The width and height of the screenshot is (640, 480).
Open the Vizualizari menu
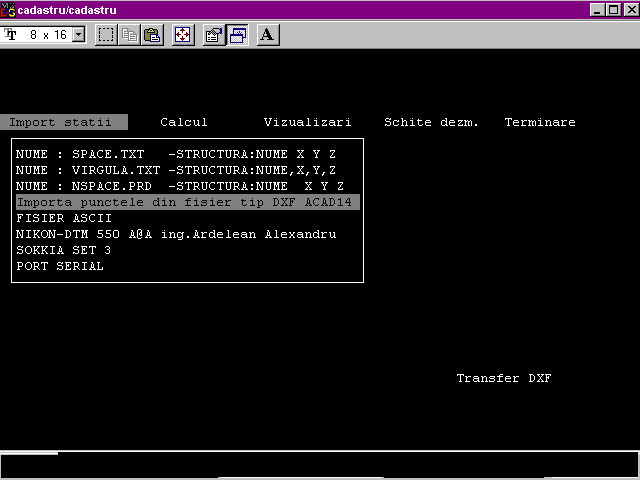click(307, 122)
